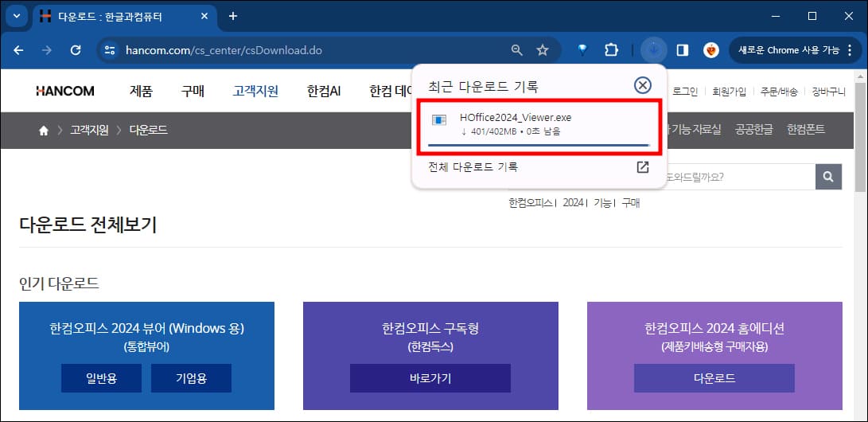Click the 주문/배송 link
Viewport: 868px width, 422px height.
[x=779, y=92]
